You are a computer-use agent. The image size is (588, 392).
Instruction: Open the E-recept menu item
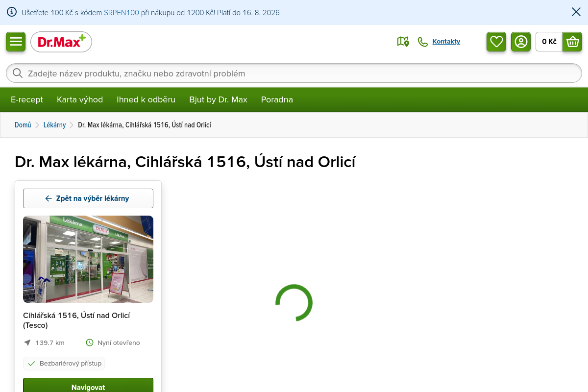click(x=27, y=99)
